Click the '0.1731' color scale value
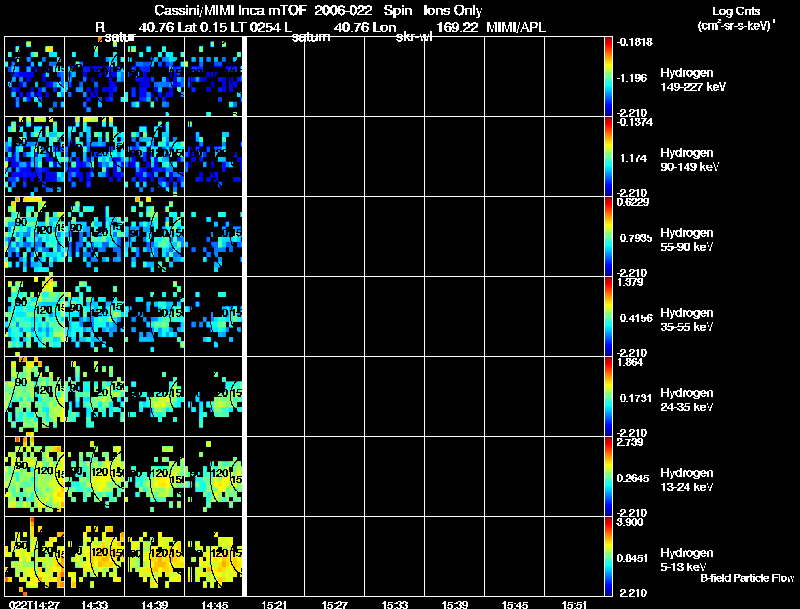The image size is (800, 609). click(x=636, y=398)
